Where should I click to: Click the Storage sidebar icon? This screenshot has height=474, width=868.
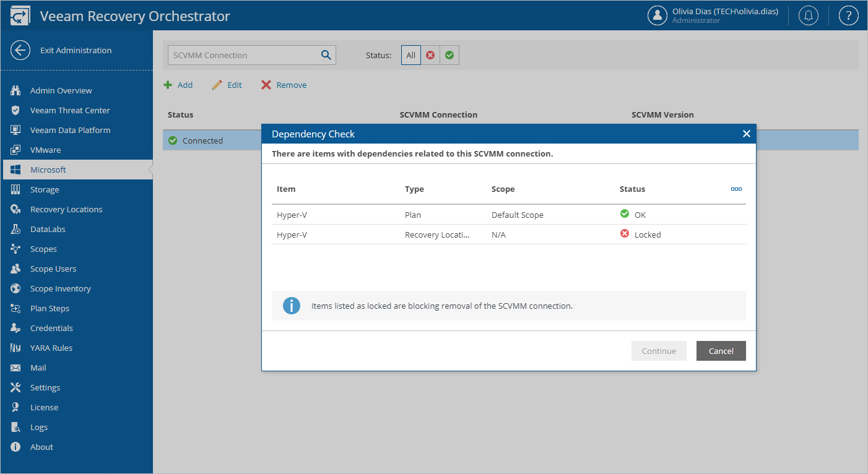(x=16, y=189)
